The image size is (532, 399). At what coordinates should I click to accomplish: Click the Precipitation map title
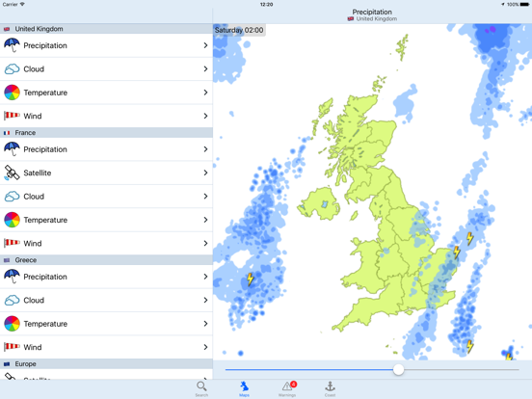pos(372,12)
